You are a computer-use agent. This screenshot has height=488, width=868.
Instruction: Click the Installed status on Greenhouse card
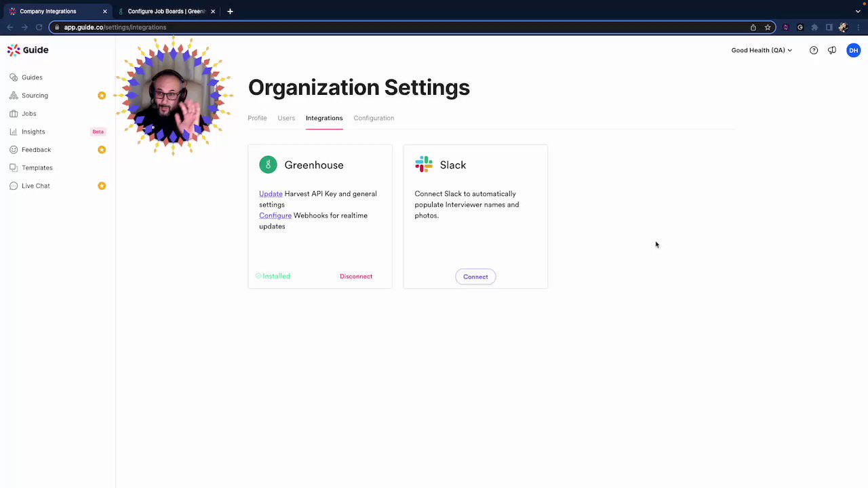(x=273, y=276)
